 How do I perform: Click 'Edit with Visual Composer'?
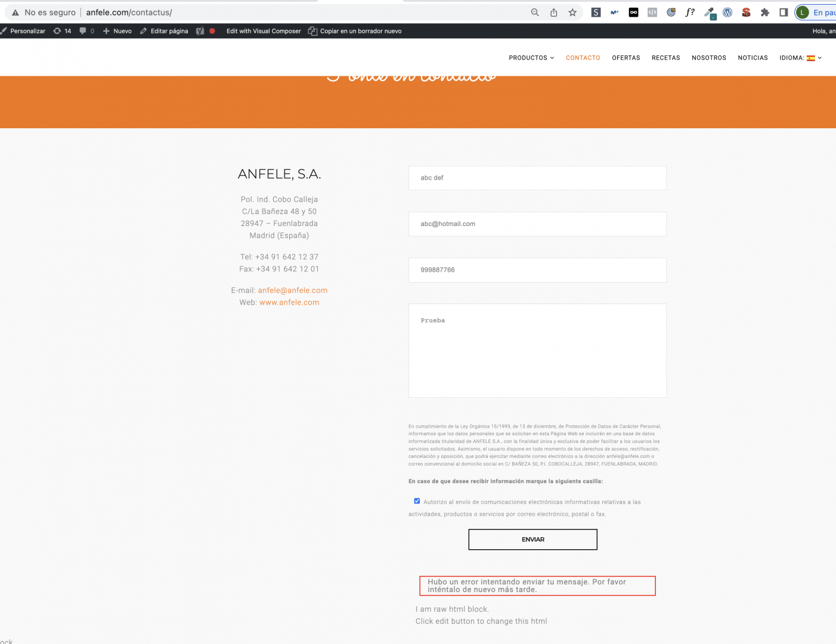point(264,31)
